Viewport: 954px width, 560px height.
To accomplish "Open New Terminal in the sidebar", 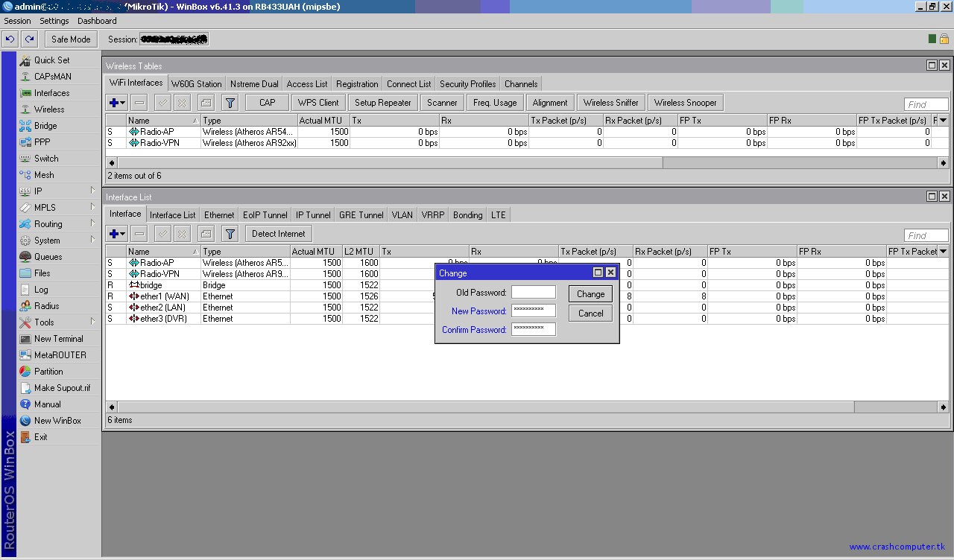I will (x=58, y=339).
